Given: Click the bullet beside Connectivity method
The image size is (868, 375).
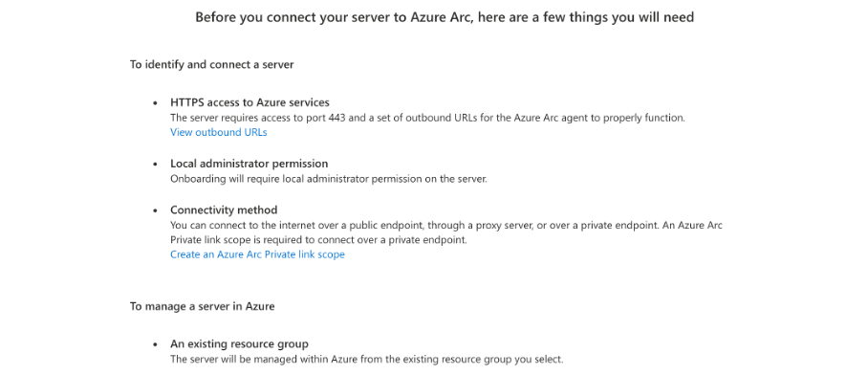Looking at the screenshot, I should (x=156, y=210).
